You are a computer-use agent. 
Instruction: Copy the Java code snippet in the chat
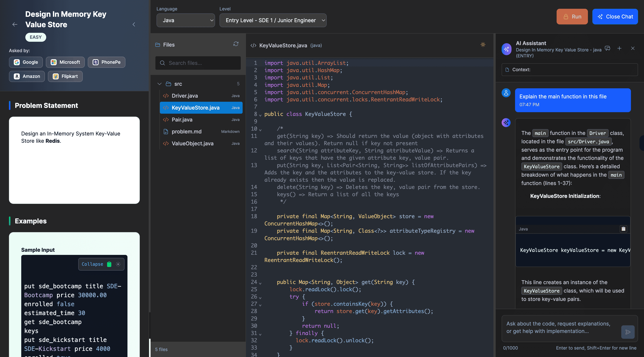(624, 229)
